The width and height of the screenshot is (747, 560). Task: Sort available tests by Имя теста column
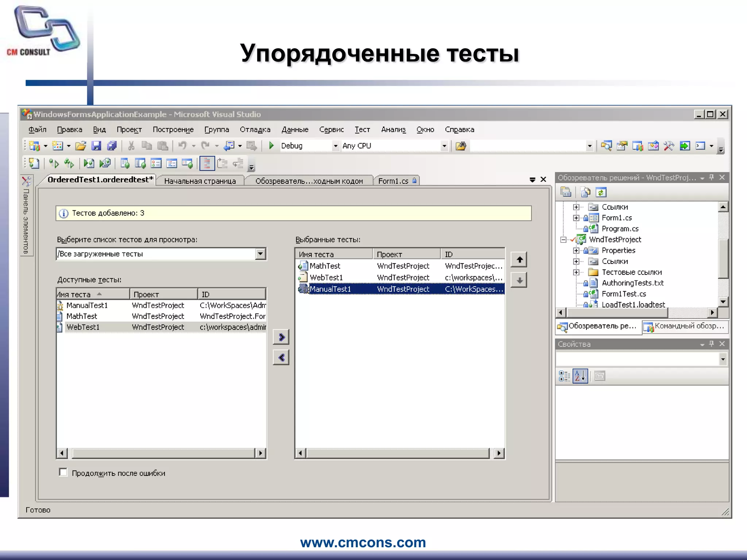pyautogui.click(x=93, y=294)
